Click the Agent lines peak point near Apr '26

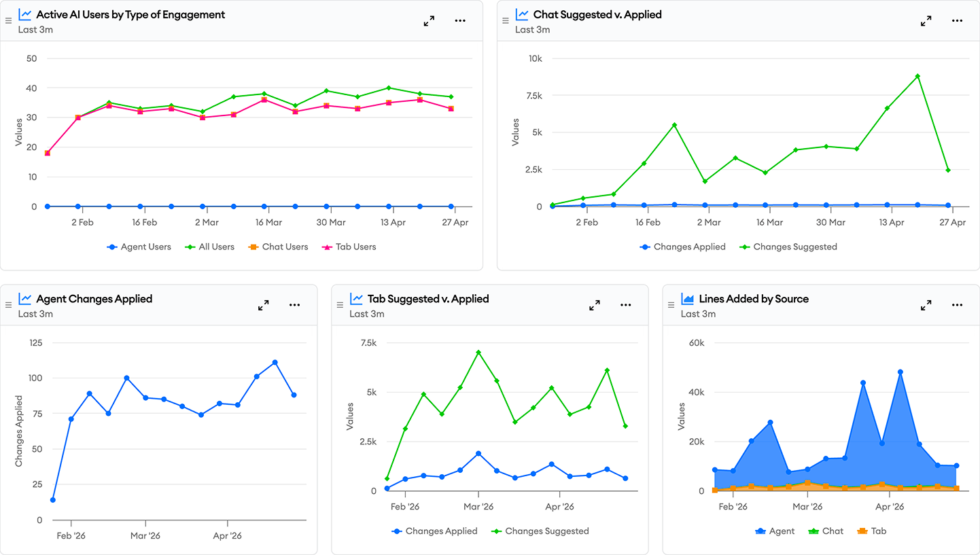click(900, 372)
